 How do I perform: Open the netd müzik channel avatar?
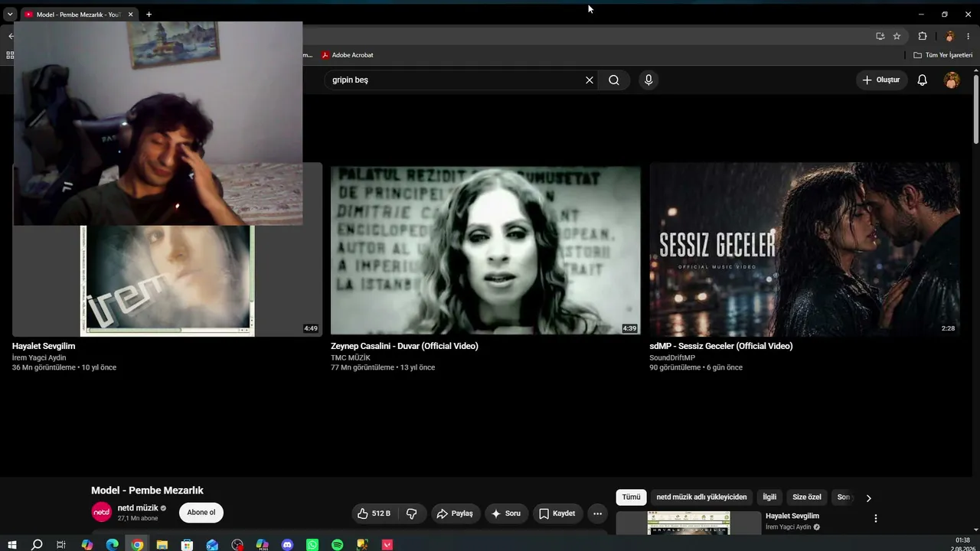101,513
